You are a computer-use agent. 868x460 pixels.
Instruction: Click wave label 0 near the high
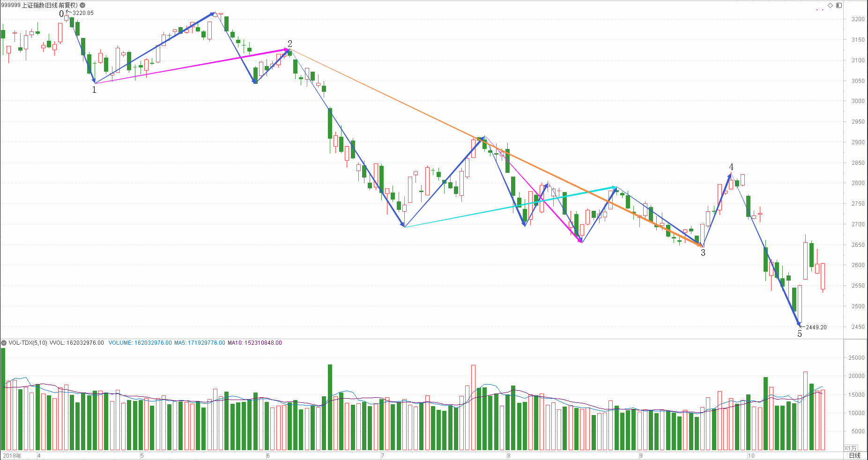click(x=61, y=14)
